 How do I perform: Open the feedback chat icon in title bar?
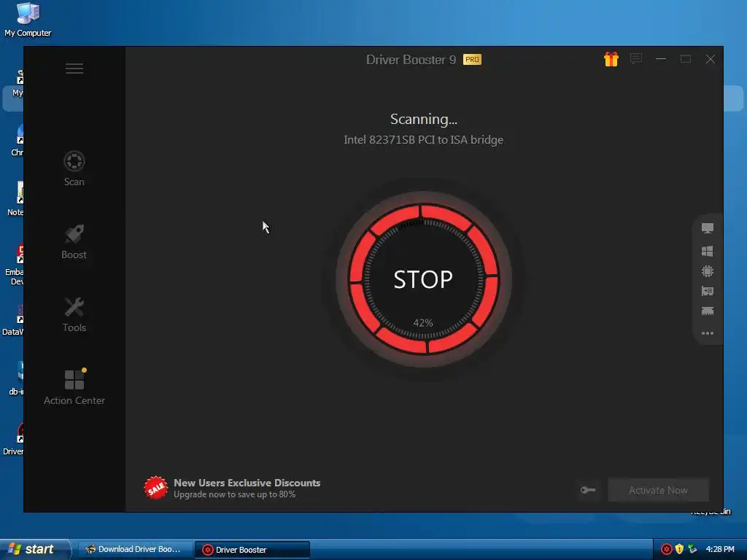pyautogui.click(x=636, y=59)
